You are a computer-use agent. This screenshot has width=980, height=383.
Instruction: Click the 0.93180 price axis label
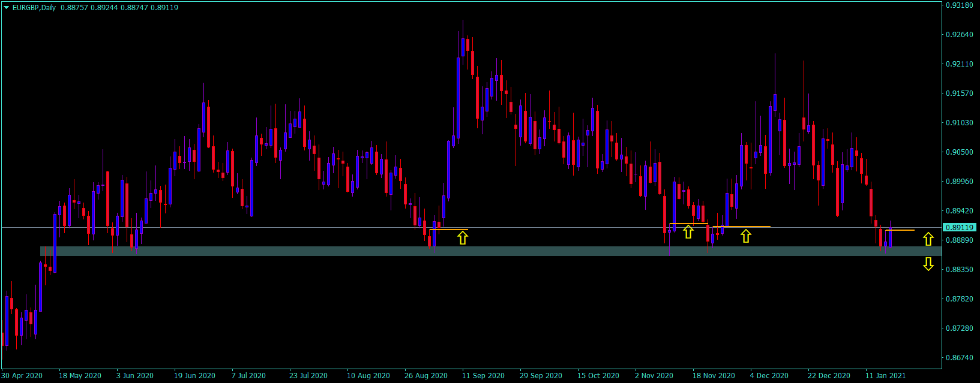pyautogui.click(x=960, y=5)
